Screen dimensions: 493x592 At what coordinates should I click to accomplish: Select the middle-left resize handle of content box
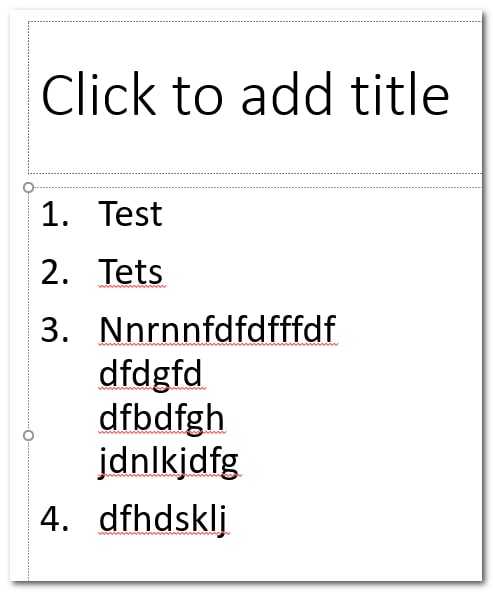(28, 436)
